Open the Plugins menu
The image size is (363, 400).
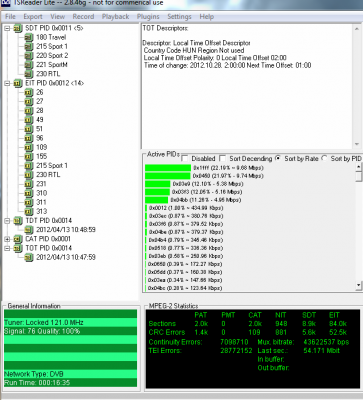click(148, 17)
